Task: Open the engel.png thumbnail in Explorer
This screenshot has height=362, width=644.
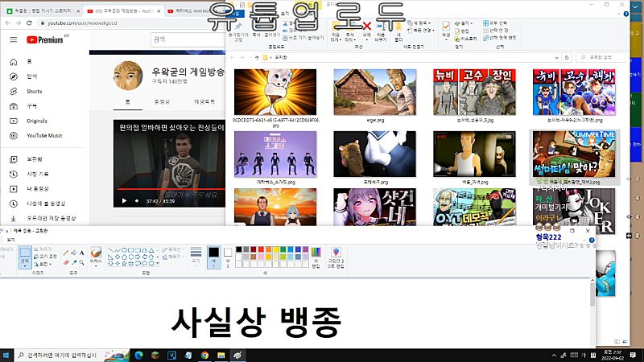Action: (375, 93)
